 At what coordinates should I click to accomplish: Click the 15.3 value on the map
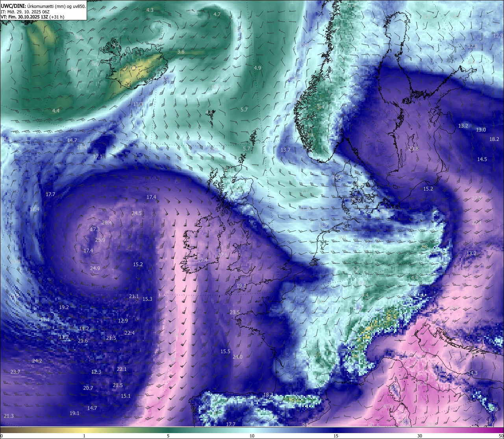pos(147,299)
